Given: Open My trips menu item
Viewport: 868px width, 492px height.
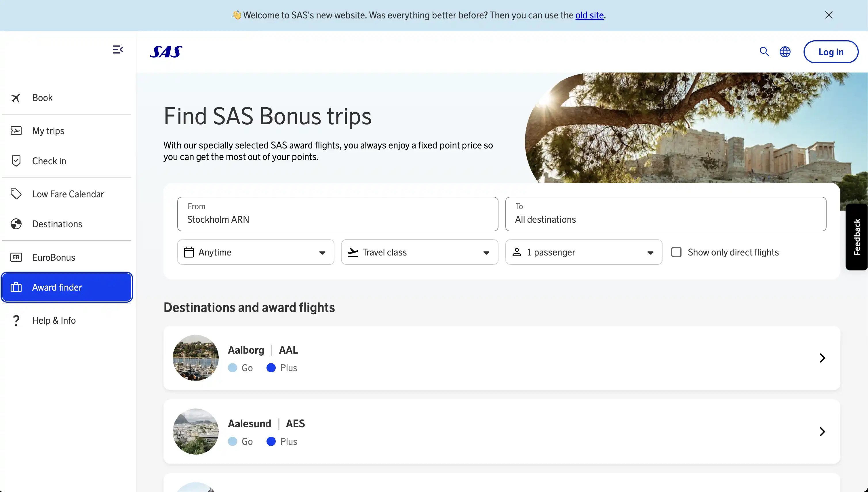Looking at the screenshot, I should [x=66, y=131].
